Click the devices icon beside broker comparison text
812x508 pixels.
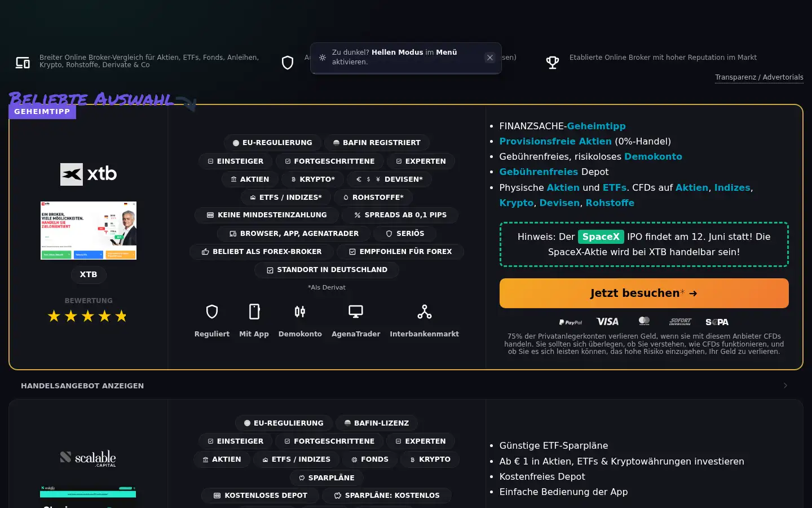tap(23, 63)
